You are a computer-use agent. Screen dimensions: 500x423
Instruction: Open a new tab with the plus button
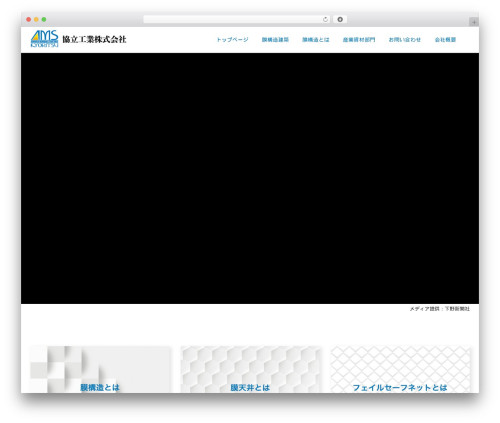pyautogui.click(x=474, y=22)
